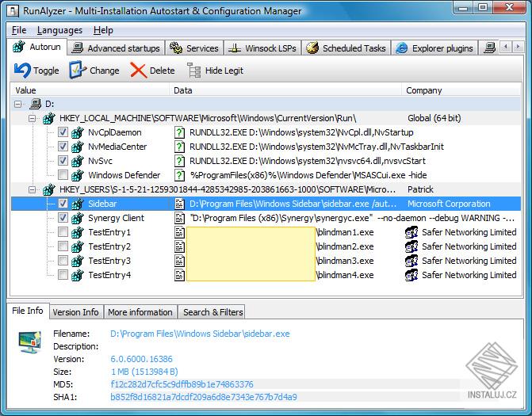Select the Synergy Client tree entry
This screenshot has width=532, height=416.
pyautogui.click(x=116, y=218)
